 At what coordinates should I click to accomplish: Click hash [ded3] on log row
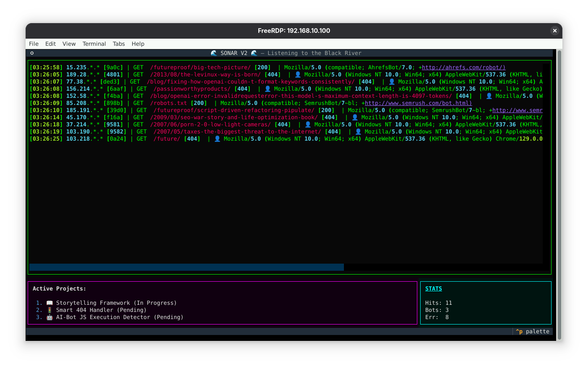coord(110,81)
